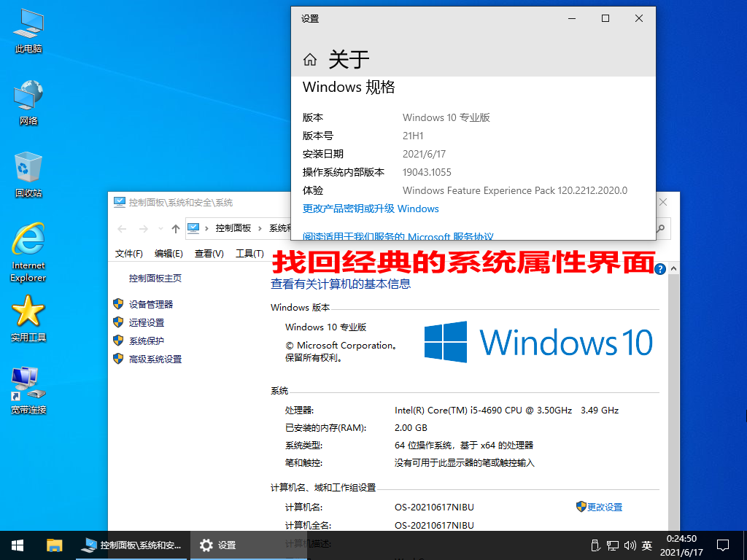This screenshot has width=747, height=560.
Task: Open the 宽带连接 connection icon
Action: click(x=27, y=385)
